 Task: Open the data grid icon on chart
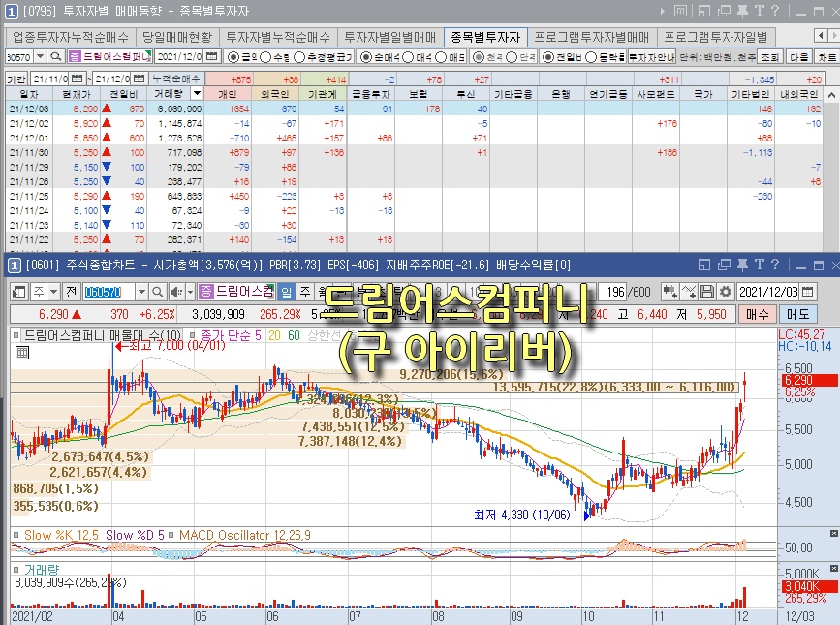coord(22,353)
